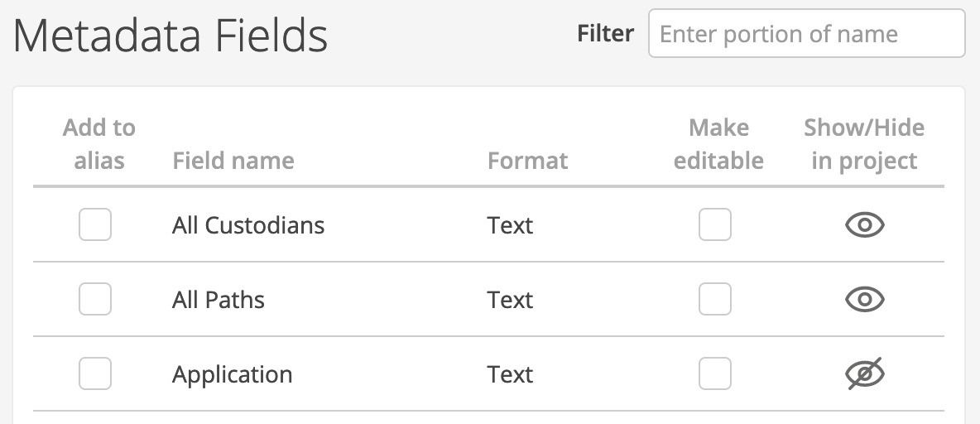980x424 pixels.
Task: Select the Application field name
Action: [x=232, y=374]
